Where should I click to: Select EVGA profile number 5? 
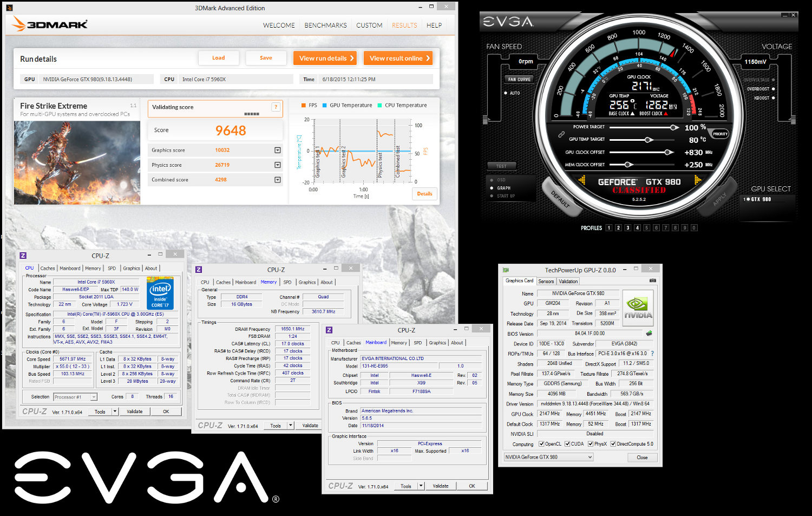tap(647, 228)
